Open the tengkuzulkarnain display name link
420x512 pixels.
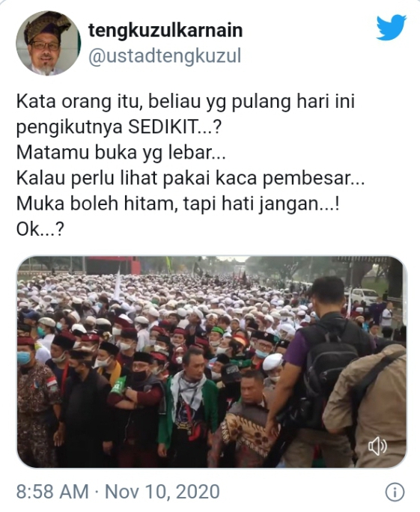coord(165,31)
